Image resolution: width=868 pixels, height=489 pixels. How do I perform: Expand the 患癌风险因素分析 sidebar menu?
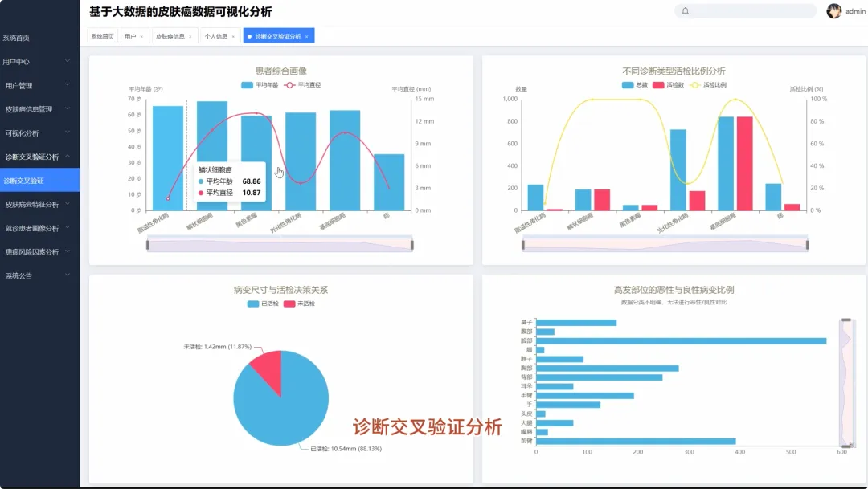point(40,251)
